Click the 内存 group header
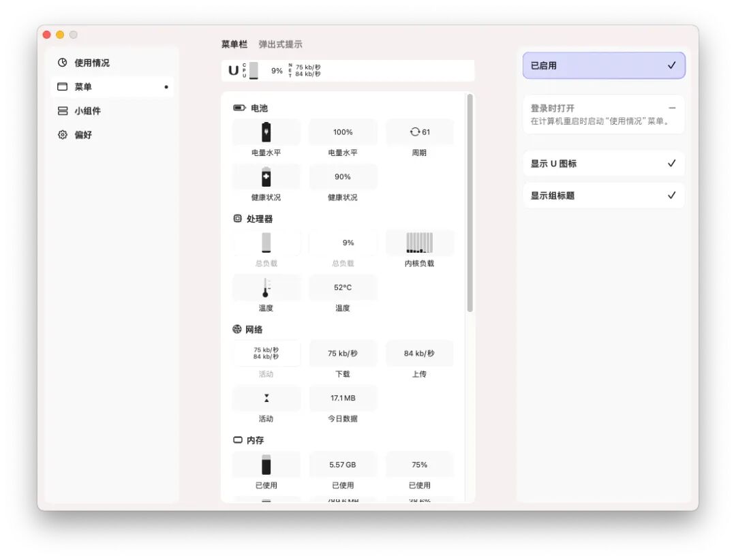Screen dimensions: 736x560 tap(249, 440)
